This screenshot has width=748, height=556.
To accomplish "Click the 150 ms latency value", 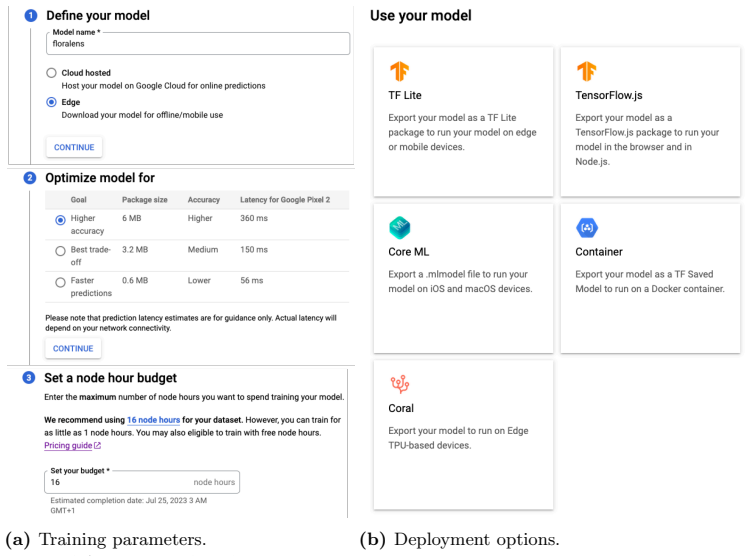I will pos(254,250).
